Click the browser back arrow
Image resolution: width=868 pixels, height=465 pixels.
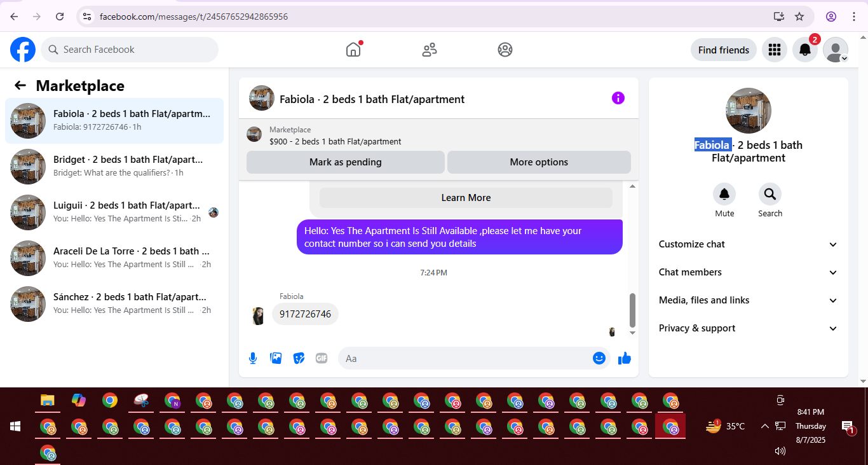point(14,17)
